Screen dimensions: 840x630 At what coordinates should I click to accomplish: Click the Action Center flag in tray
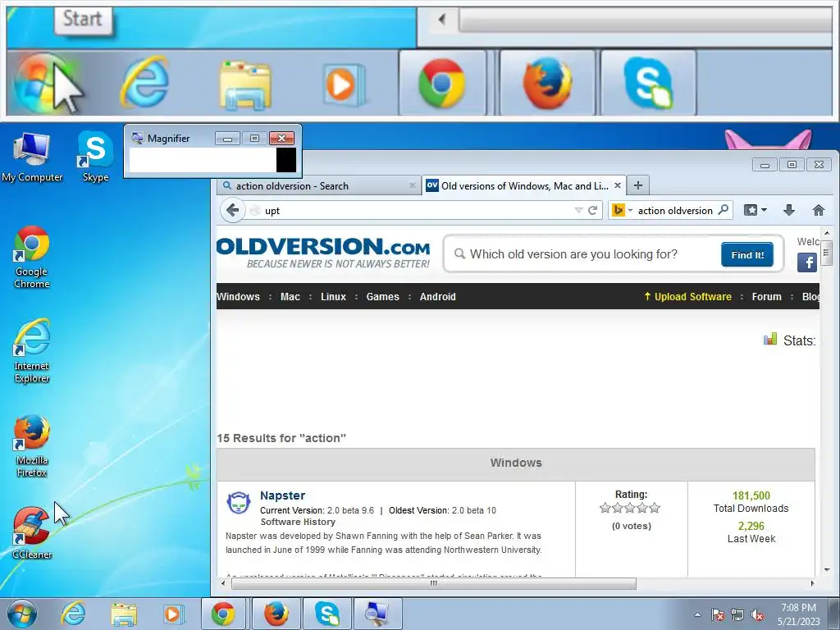[x=717, y=614]
